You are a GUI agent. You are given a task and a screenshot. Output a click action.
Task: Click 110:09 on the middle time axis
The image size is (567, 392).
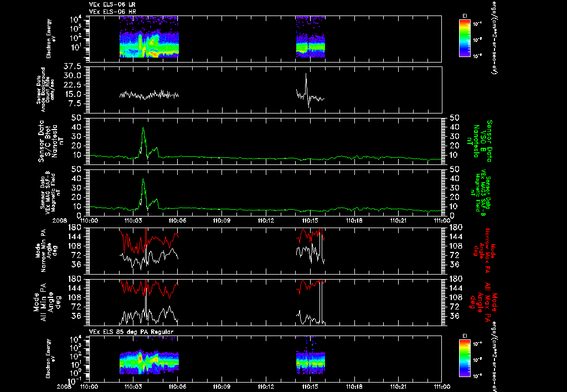[221, 220]
